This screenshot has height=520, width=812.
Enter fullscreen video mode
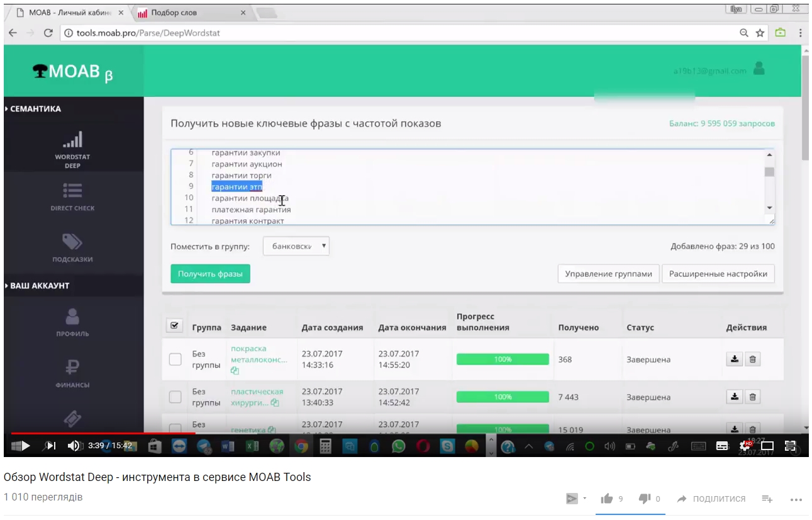pyautogui.click(x=791, y=446)
